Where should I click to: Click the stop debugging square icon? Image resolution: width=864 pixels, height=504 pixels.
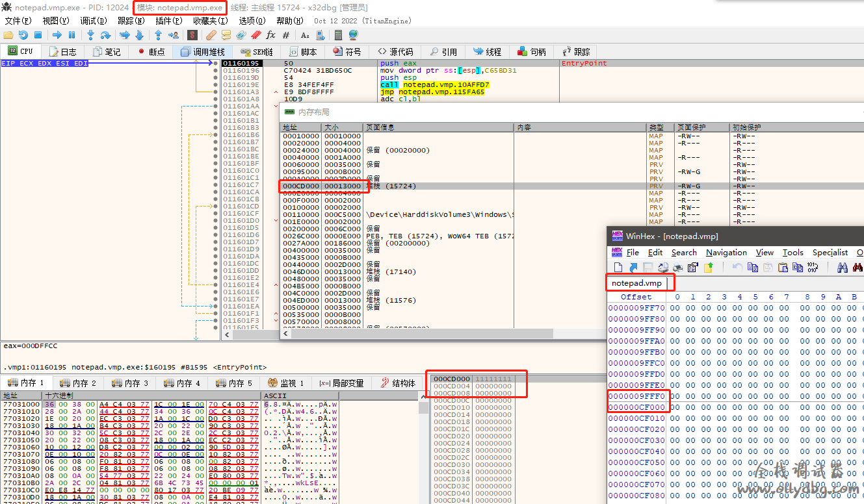(x=38, y=35)
